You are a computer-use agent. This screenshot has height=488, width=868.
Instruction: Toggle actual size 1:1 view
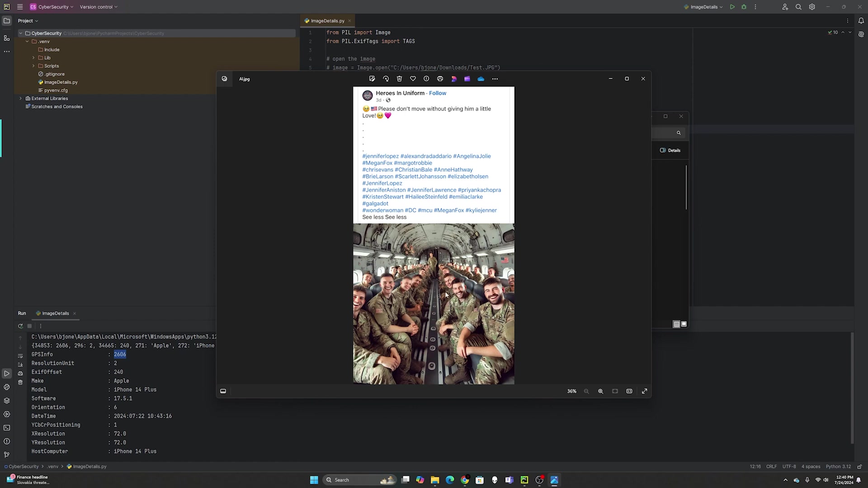pyautogui.click(x=629, y=391)
